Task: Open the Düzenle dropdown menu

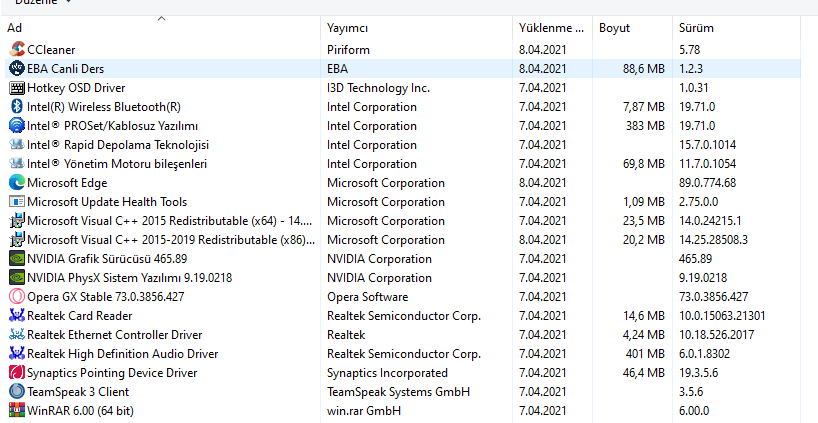Action: [x=42, y=3]
